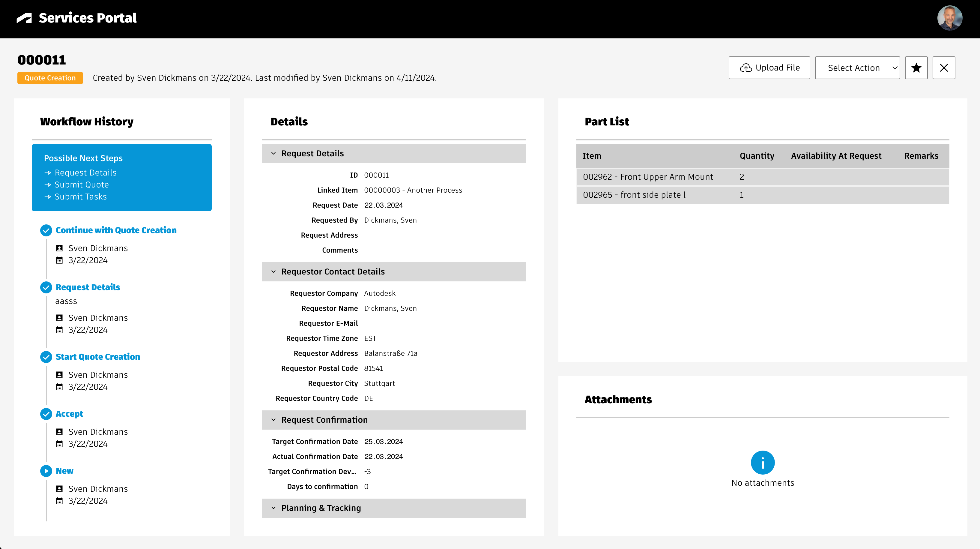Image resolution: width=980 pixels, height=549 pixels.
Task: Close the request with X button
Action: pyautogui.click(x=943, y=68)
